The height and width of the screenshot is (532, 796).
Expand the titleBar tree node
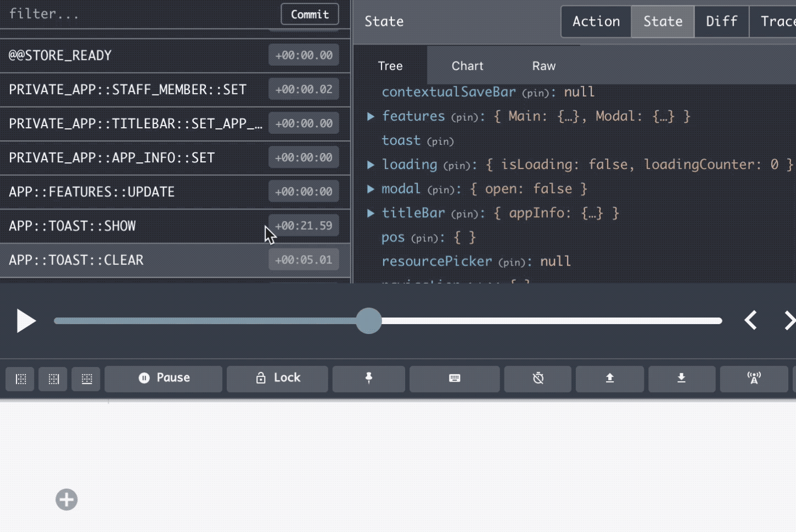371,213
